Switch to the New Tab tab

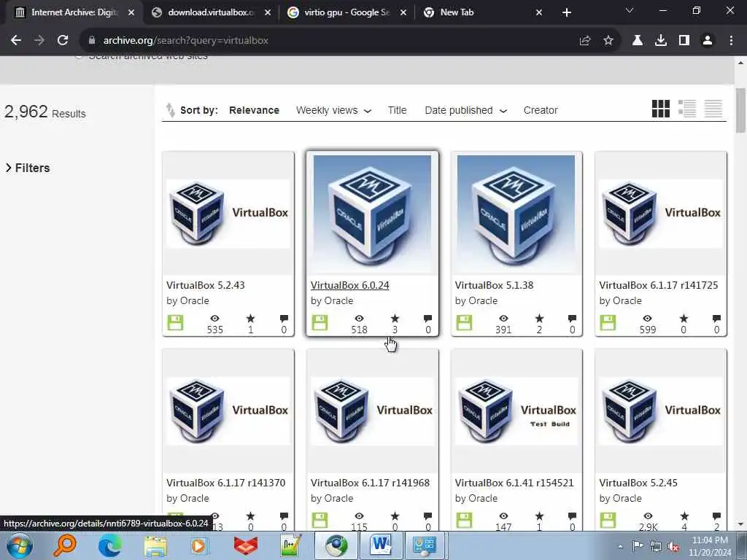(482, 12)
